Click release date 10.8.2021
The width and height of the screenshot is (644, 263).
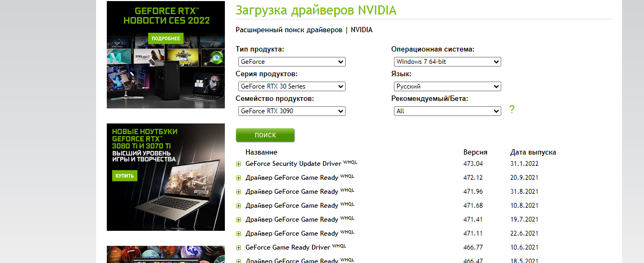click(x=524, y=205)
